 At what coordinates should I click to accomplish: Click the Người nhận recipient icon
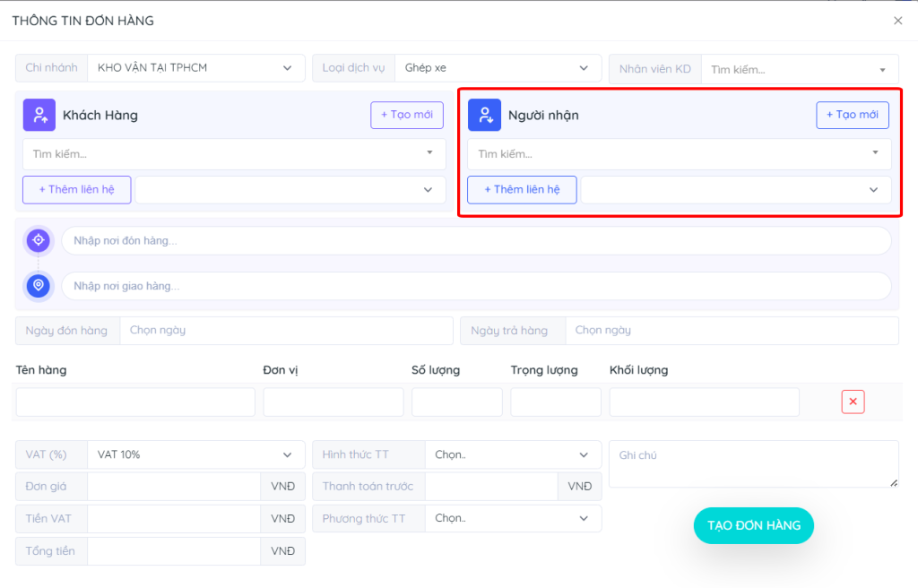(x=484, y=115)
